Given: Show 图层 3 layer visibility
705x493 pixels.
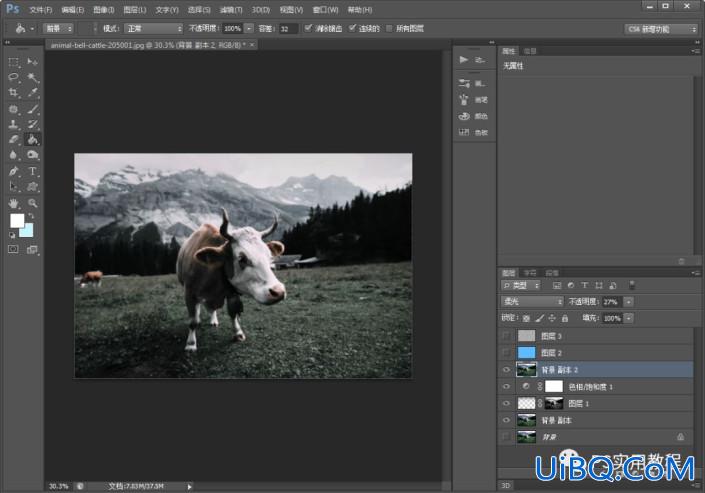Looking at the screenshot, I should coord(506,336).
